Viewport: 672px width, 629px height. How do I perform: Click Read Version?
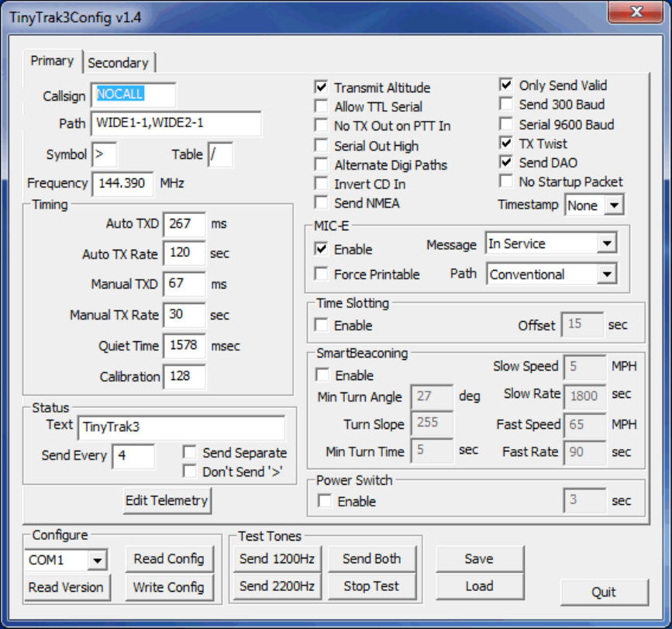67,587
